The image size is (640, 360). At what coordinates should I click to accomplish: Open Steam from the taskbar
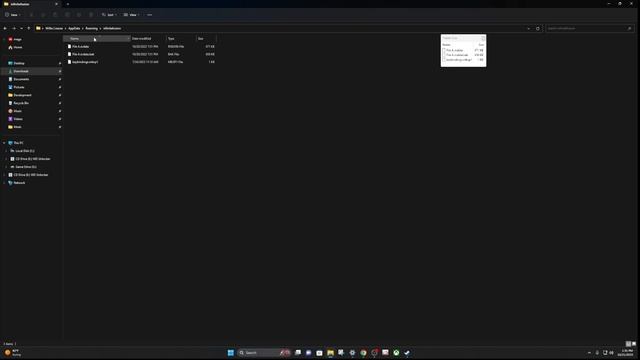[407, 353]
